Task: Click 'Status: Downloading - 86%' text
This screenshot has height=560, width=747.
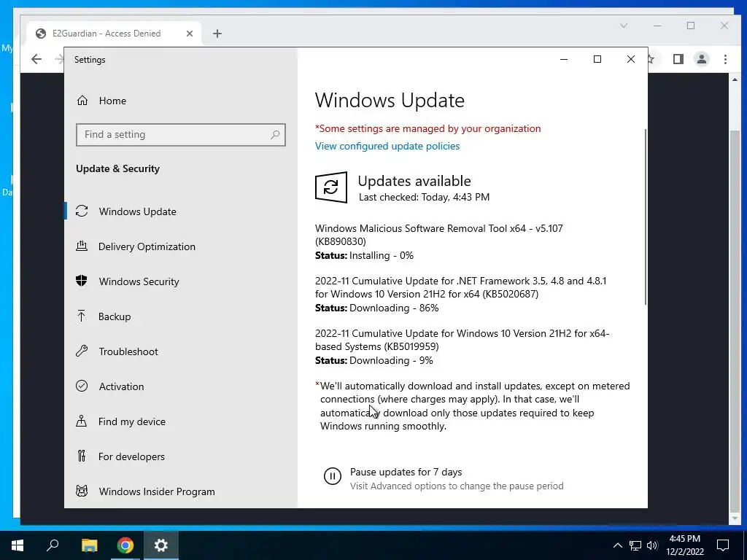Action: [x=377, y=308]
